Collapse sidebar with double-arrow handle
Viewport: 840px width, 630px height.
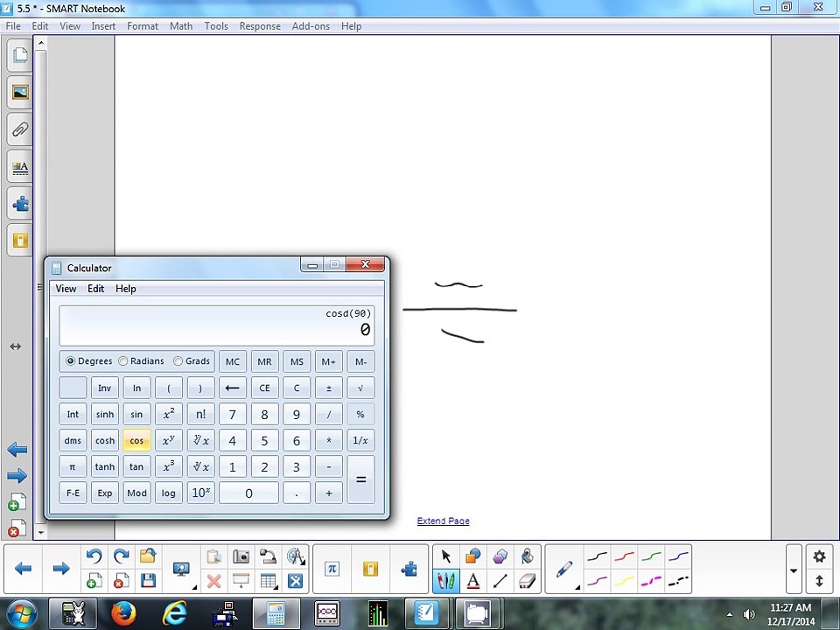(x=16, y=346)
